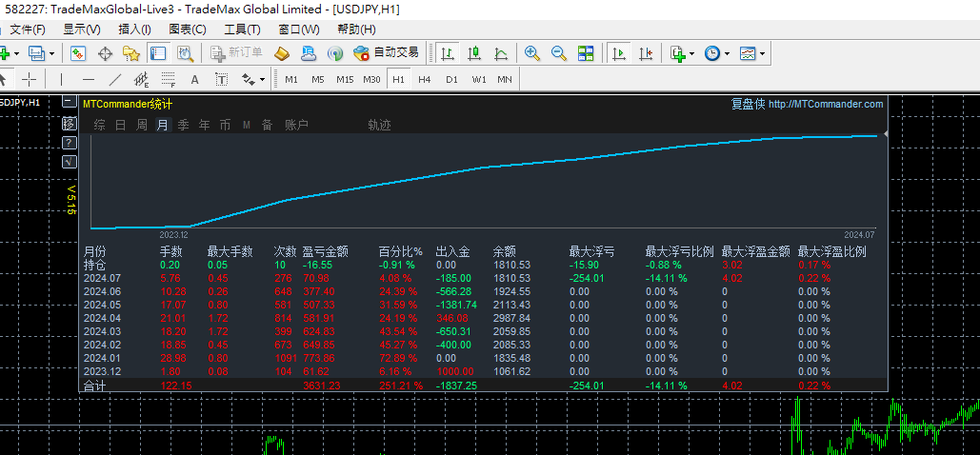Switch chart to W1 timeframe
Viewport: 980px width, 455px height.
coord(479,79)
